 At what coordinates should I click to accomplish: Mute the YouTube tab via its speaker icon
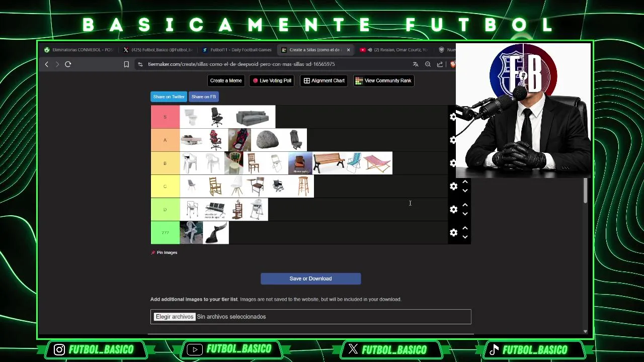(370, 50)
